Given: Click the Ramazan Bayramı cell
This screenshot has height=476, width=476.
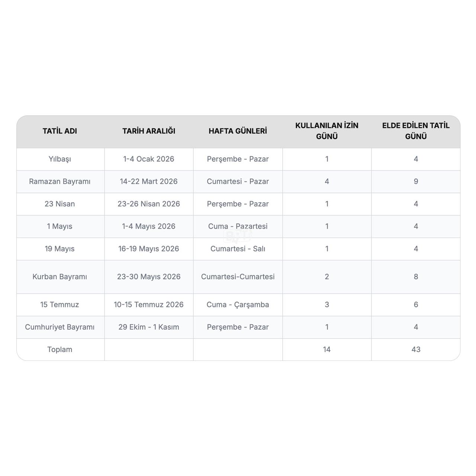Looking at the screenshot, I should coord(60,181).
